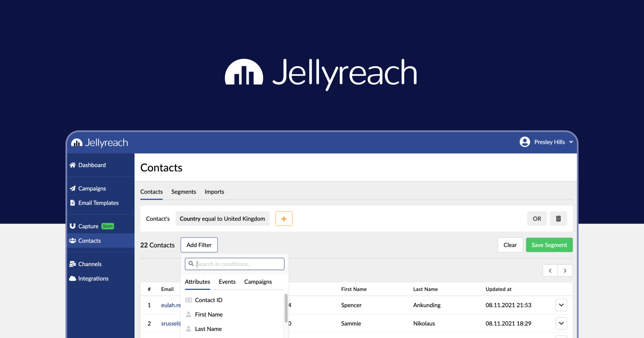Click the srussel@ email link
644x338 pixels.
(171, 324)
